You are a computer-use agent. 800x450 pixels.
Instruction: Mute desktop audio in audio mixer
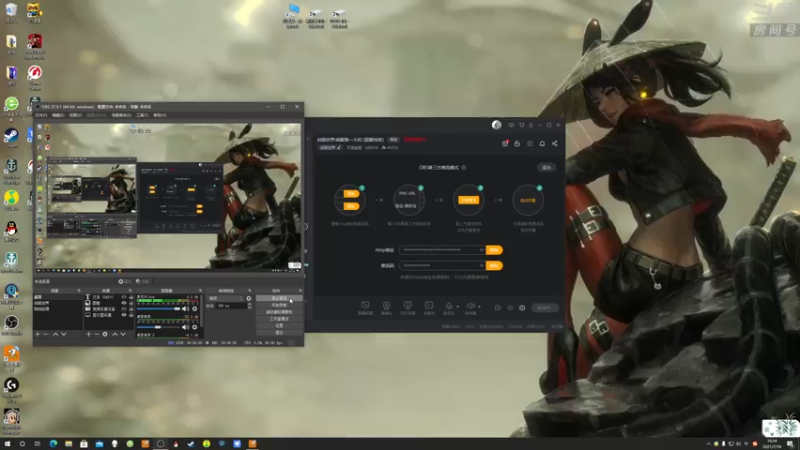pos(185,328)
